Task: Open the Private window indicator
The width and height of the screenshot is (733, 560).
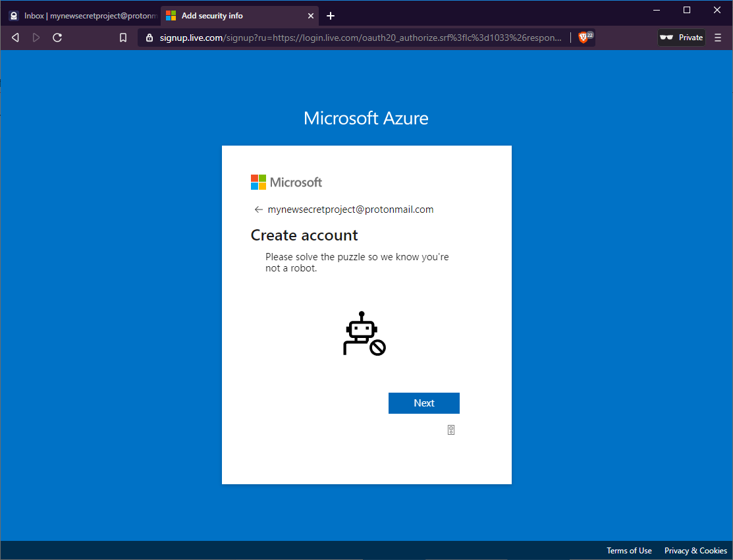Action: coord(682,38)
